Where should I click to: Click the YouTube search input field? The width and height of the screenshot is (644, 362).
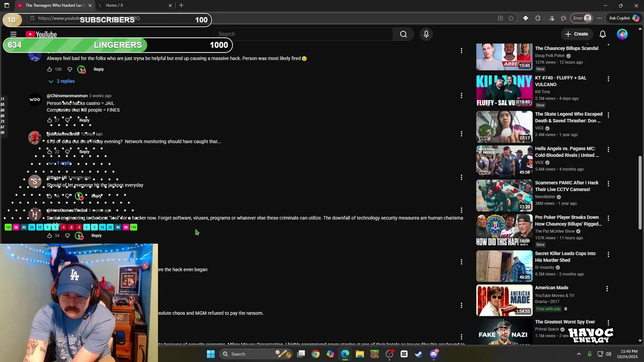coord(303,34)
